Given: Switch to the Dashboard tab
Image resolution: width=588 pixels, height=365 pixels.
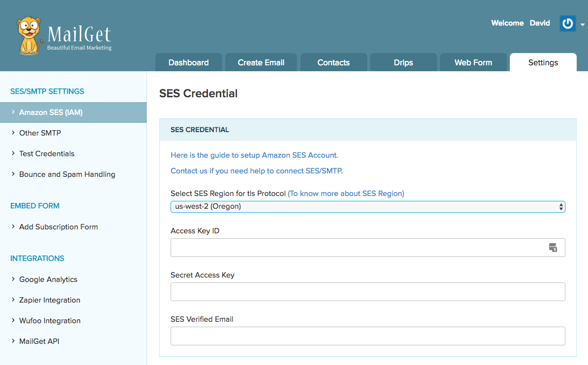Looking at the screenshot, I should click(x=188, y=62).
